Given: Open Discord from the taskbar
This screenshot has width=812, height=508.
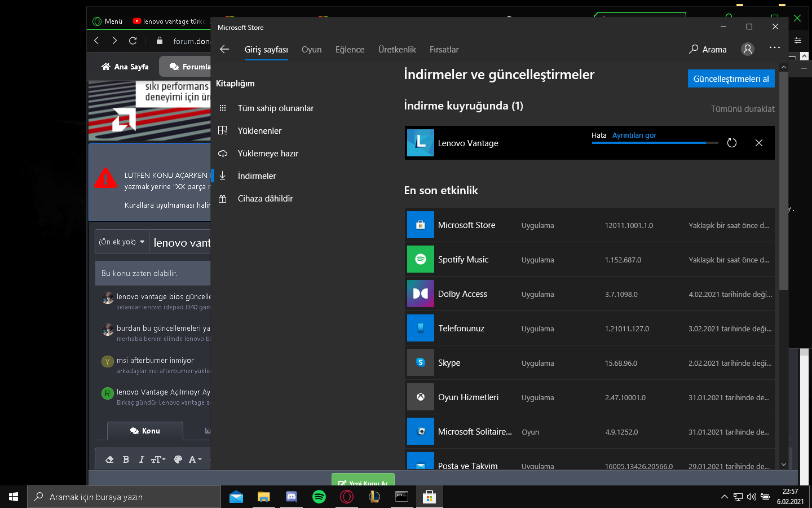Looking at the screenshot, I should click(292, 497).
